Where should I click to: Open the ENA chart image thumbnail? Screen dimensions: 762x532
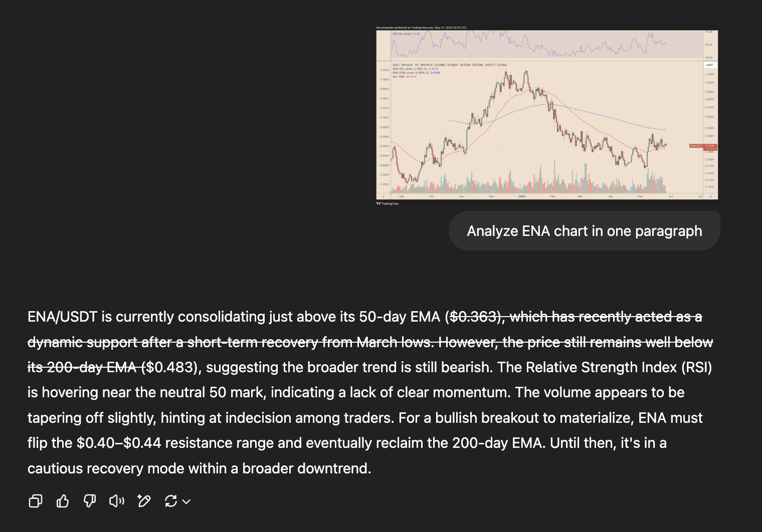546,113
